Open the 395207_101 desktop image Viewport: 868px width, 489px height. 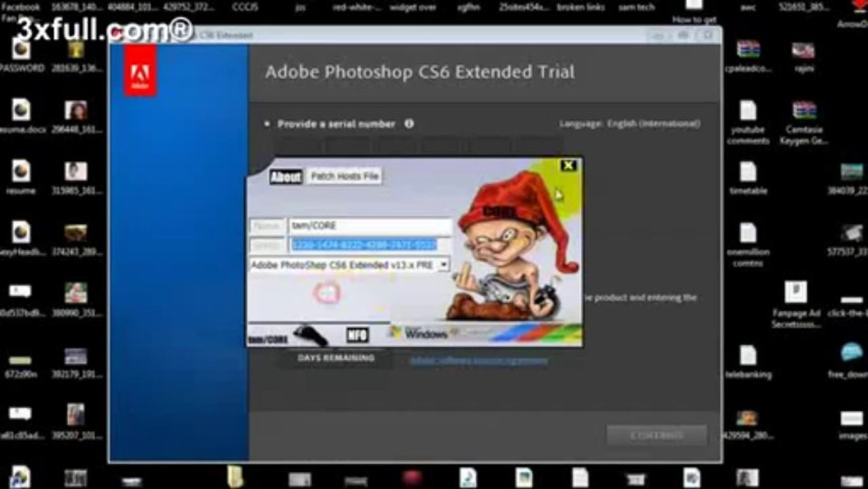pyautogui.click(x=76, y=422)
